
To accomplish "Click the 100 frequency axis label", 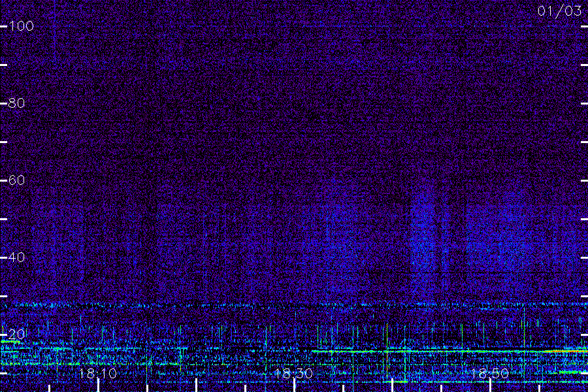I will 21,26.
